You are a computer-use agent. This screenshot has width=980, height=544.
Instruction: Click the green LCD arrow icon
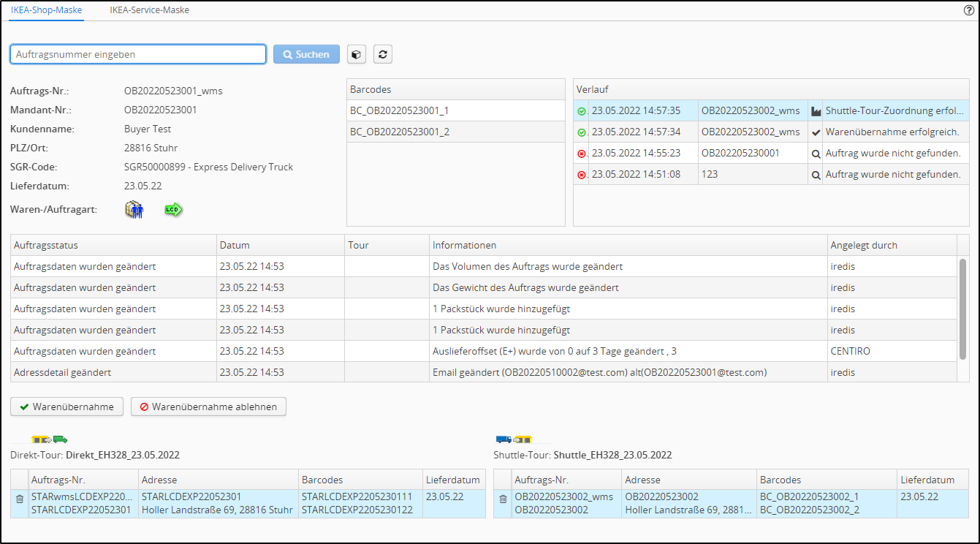(173, 210)
